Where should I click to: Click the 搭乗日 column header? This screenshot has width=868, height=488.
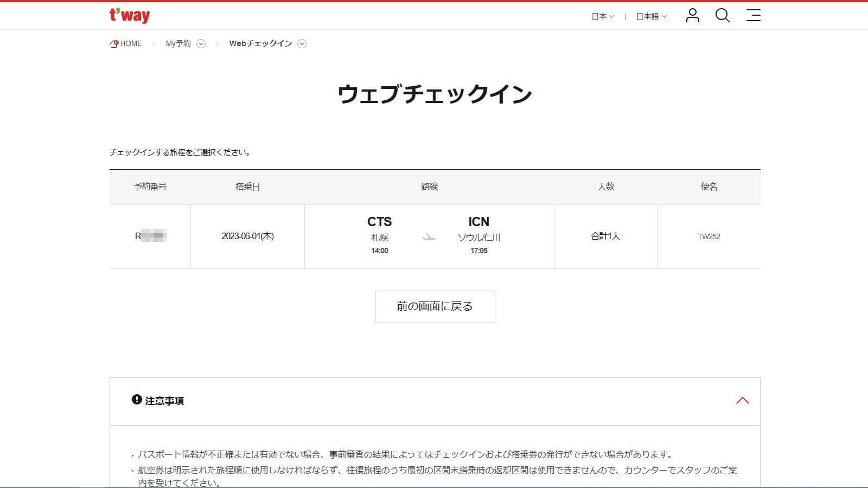[247, 187]
